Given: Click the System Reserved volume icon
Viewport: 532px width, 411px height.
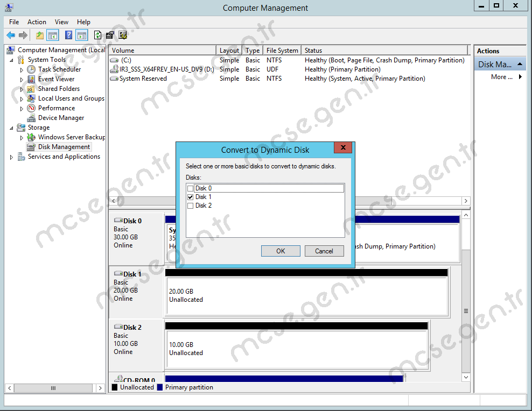Looking at the screenshot, I should pos(114,79).
